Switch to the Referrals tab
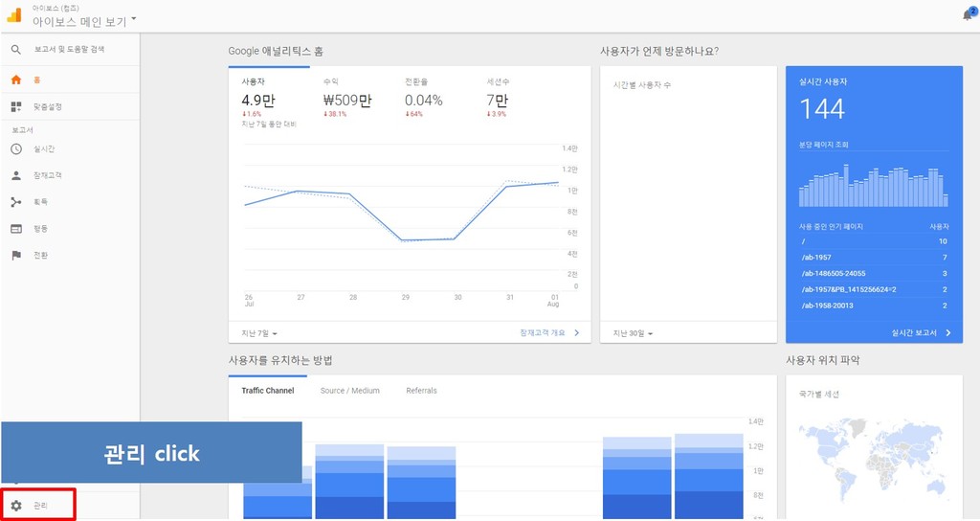 [421, 391]
